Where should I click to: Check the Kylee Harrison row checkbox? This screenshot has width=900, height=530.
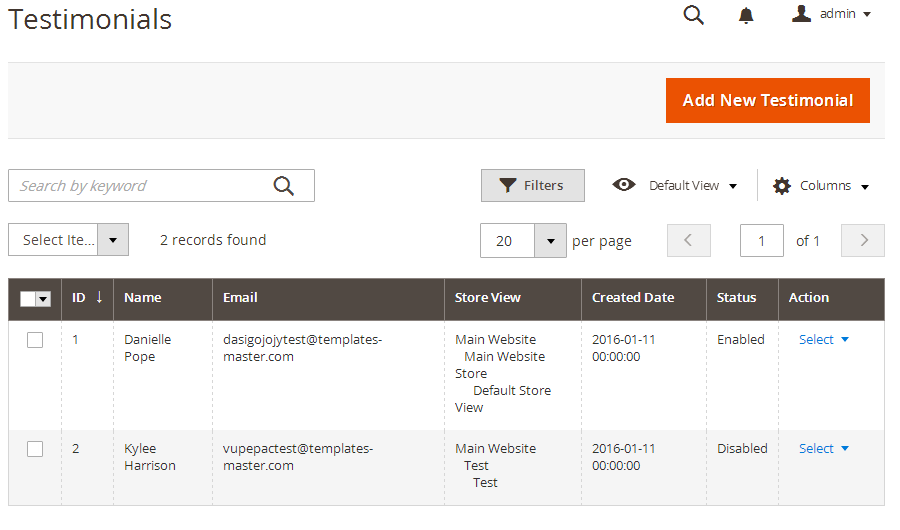tap(35, 449)
